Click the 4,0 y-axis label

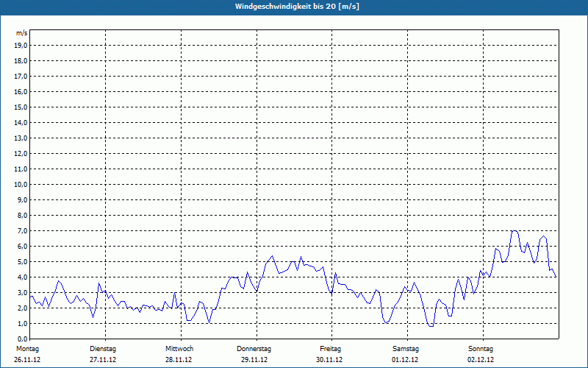[x=22, y=277]
